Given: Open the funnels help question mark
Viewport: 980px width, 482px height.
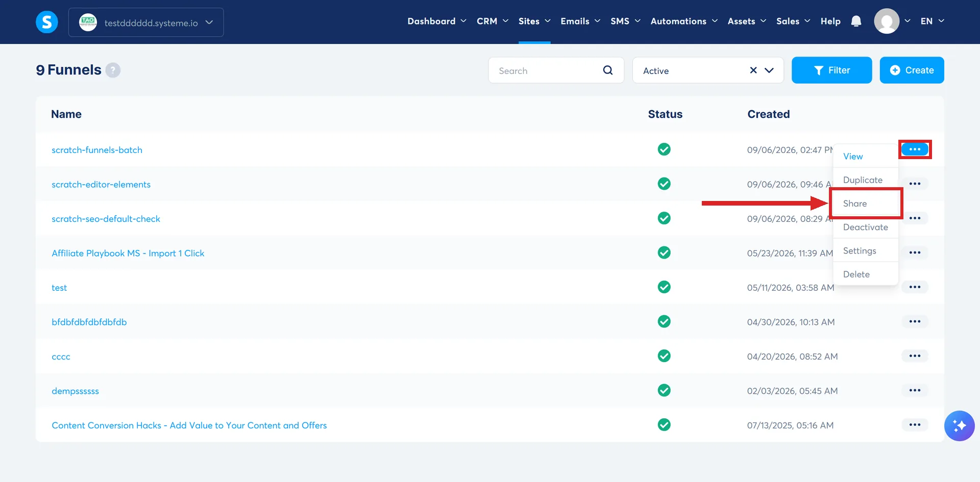Looking at the screenshot, I should click(113, 70).
